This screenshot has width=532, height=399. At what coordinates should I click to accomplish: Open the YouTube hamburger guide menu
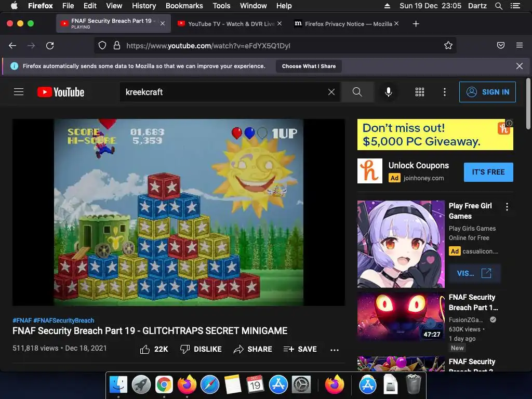pyautogui.click(x=19, y=92)
